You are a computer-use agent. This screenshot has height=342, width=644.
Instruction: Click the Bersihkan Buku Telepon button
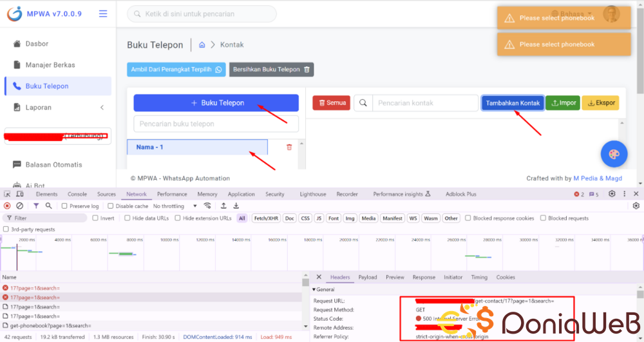click(x=271, y=70)
